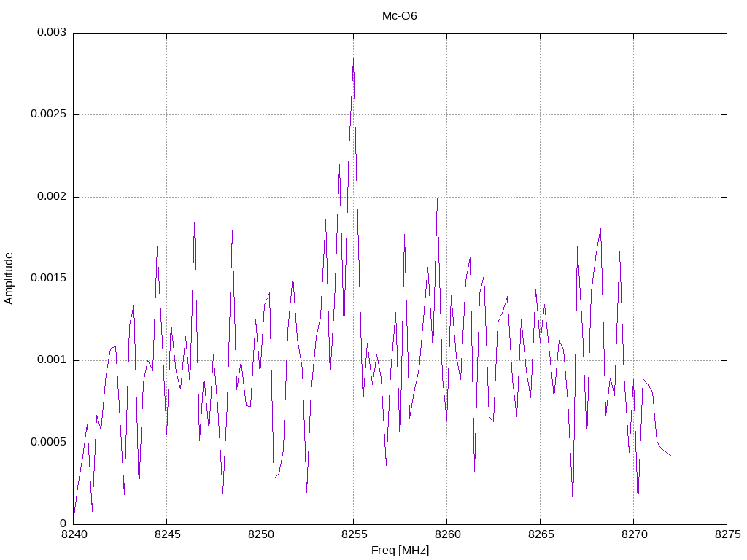Click the 8275 x-axis tick label

click(728, 534)
